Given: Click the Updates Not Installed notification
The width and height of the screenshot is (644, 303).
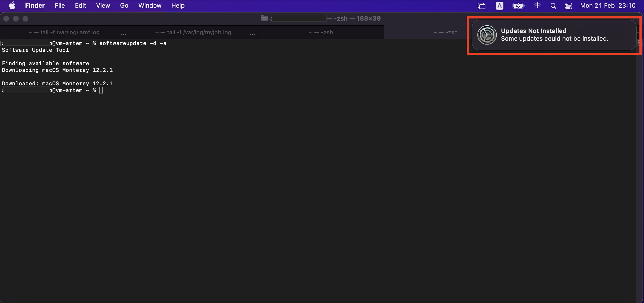Looking at the screenshot, I should coord(554,35).
